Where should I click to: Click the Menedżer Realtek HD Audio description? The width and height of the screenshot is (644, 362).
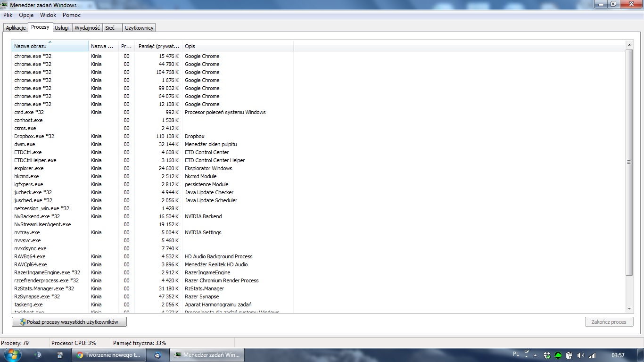click(x=216, y=264)
